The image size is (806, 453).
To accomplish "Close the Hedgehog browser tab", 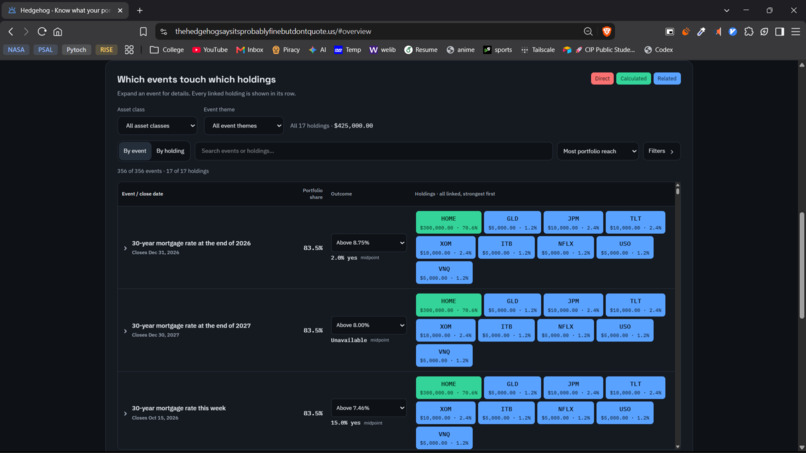I will tap(120, 10).
